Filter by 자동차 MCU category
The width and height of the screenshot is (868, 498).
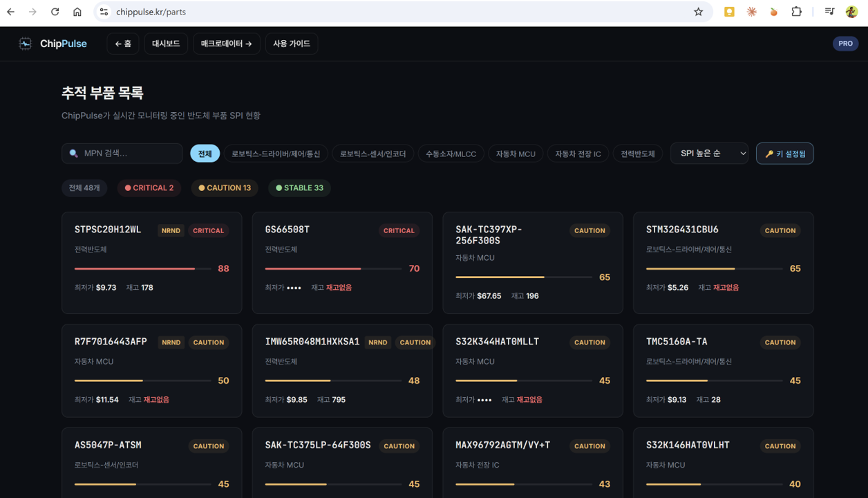pyautogui.click(x=516, y=154)
